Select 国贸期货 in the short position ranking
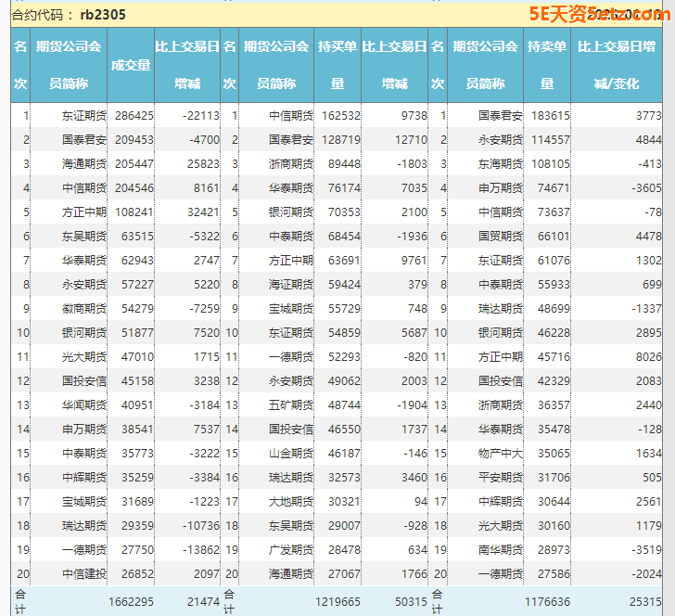Image resolution: width=675 pixels, height=616 pixels. 501,237
